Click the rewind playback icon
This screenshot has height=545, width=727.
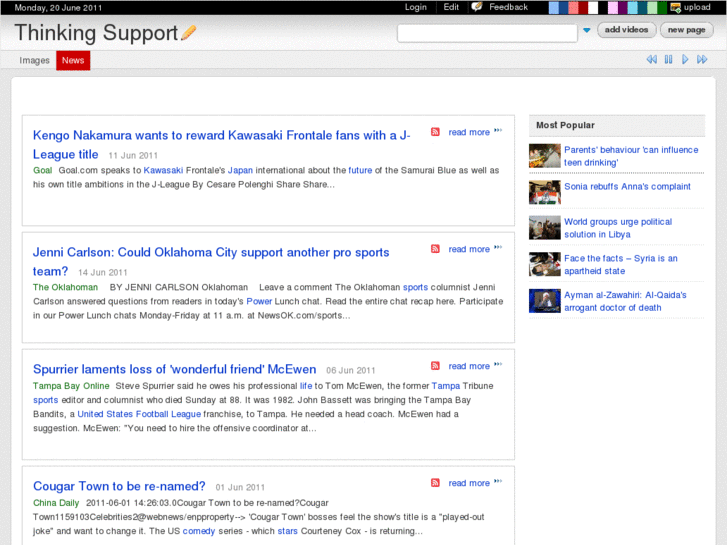click(651, 59)
